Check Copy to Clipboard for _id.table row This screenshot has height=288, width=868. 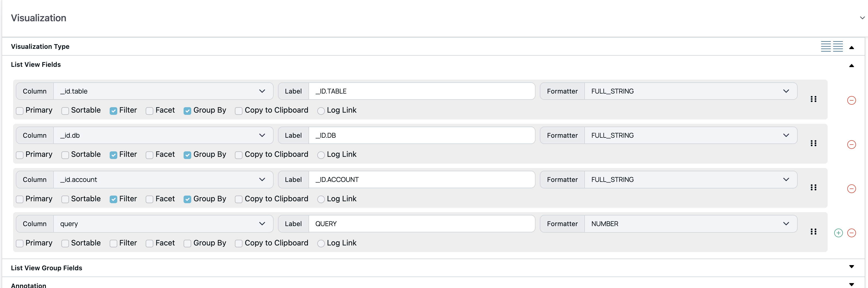[x=239, y=111]
